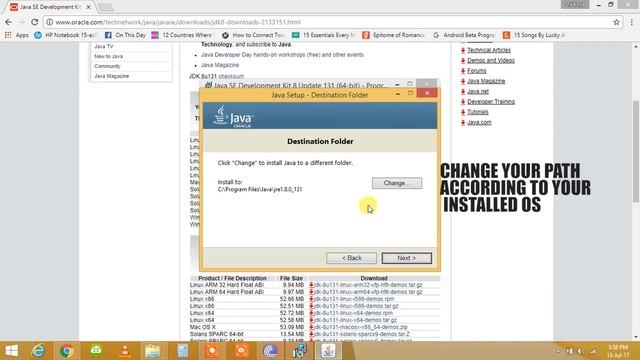Open the Java Magazine left sidebar link

click(x=111, y=76)
